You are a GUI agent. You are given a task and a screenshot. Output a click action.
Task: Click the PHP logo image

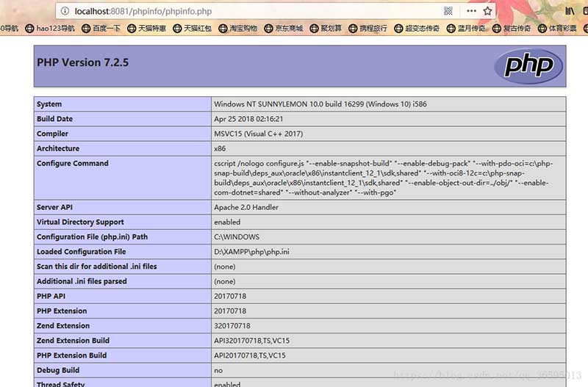(528, 66)
